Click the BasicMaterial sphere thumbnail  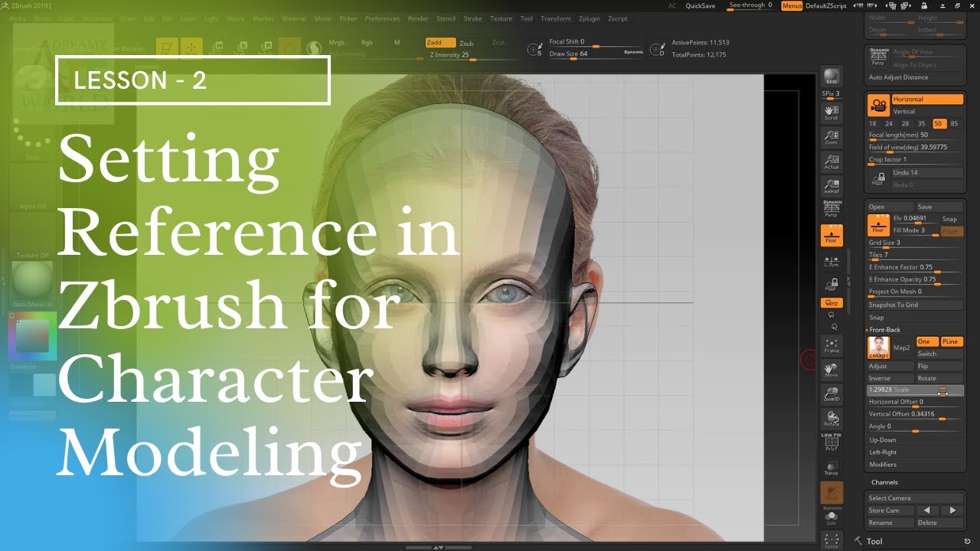[32, 280]
